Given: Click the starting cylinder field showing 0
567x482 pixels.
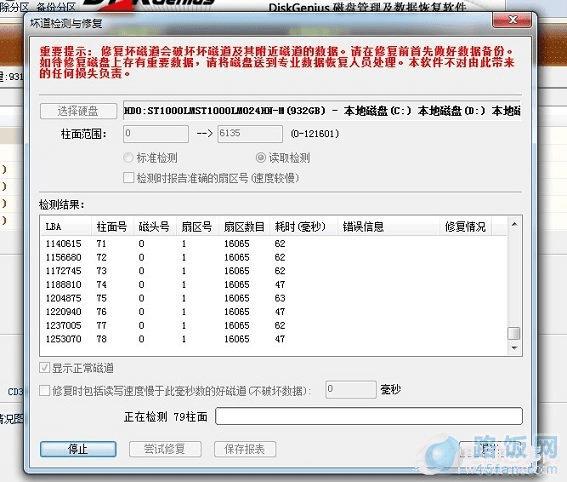Looking at the screenshot, I should 156,133.
